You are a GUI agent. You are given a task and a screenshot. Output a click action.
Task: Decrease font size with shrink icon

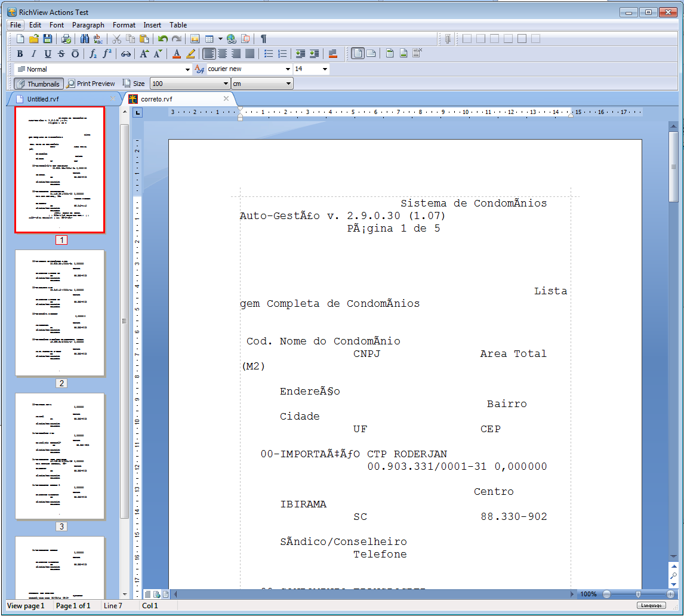[x=158, y=54]
